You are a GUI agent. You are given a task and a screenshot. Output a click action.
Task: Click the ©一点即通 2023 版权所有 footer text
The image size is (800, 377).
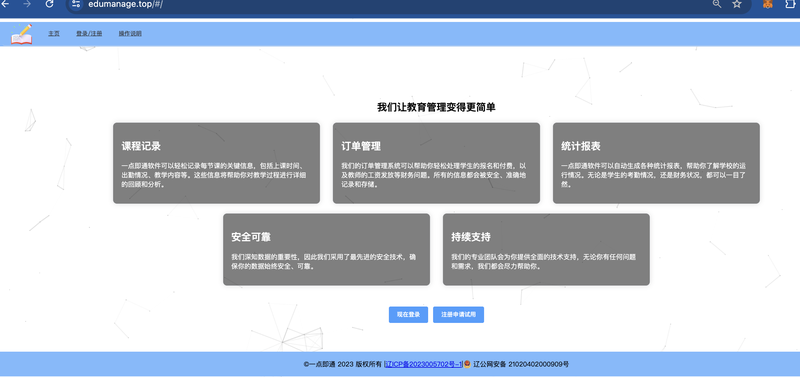[342, 364]
